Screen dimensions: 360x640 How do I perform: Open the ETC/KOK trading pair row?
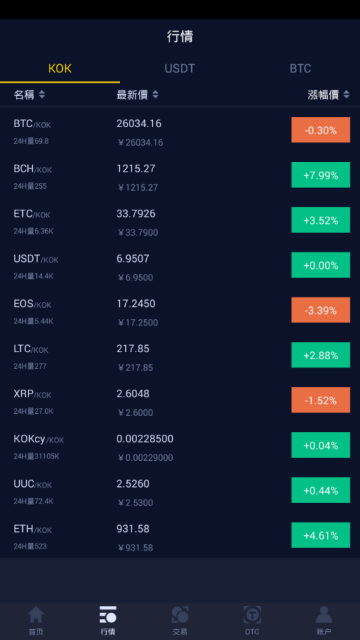180,220
